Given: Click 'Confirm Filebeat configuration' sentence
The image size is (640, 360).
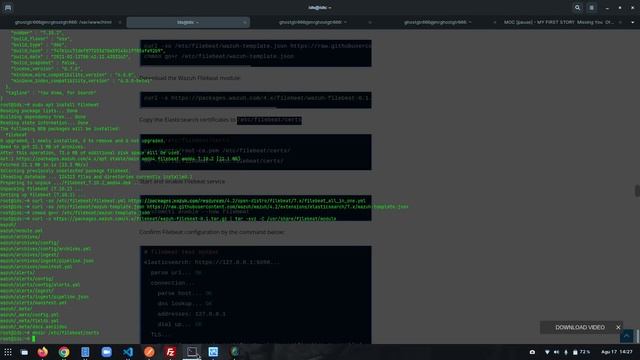Looking at the screenshot, I should (212, 232).
